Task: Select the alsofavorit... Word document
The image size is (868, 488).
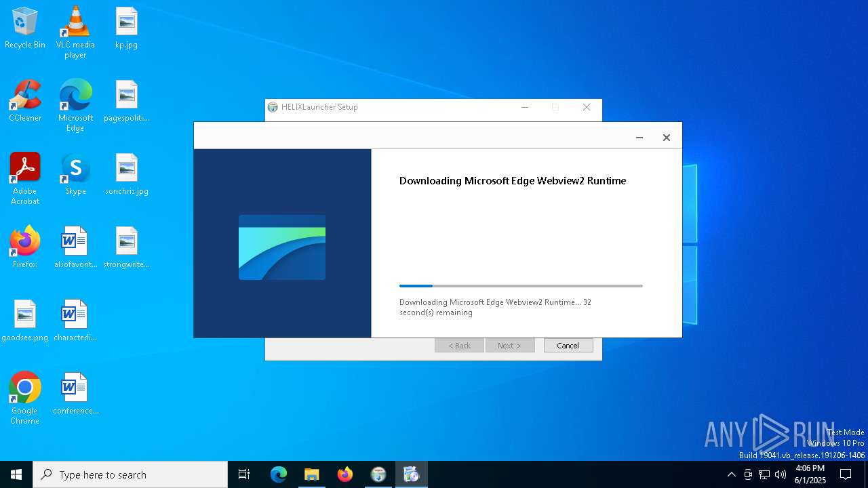Action: coord(75,247)
